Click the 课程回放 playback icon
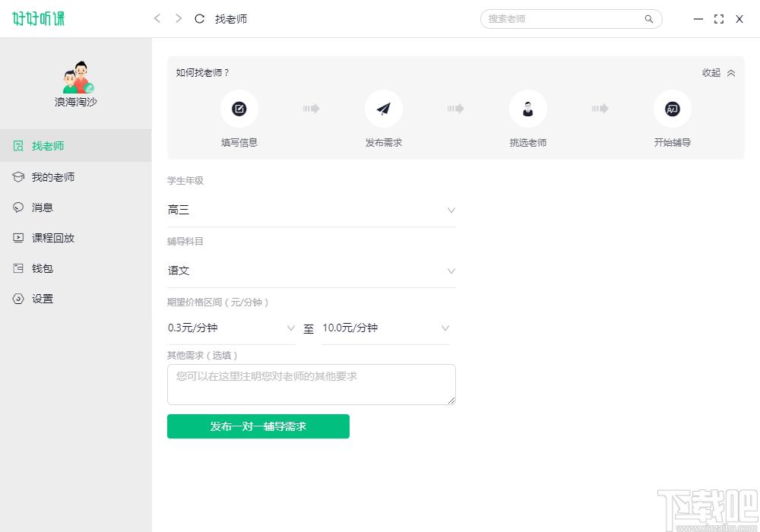 (18, 238)
